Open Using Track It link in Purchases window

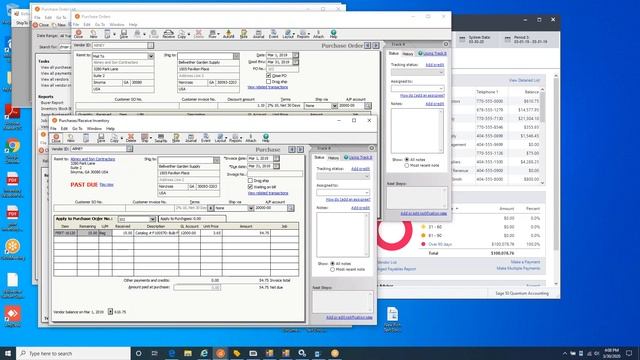(x=360, y=158)
